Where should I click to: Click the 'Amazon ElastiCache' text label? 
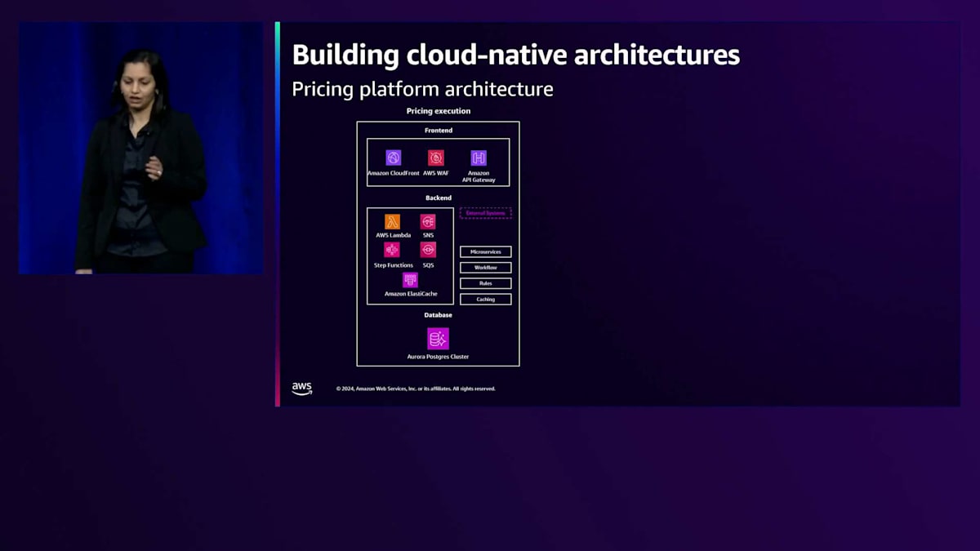pos(411,294)
